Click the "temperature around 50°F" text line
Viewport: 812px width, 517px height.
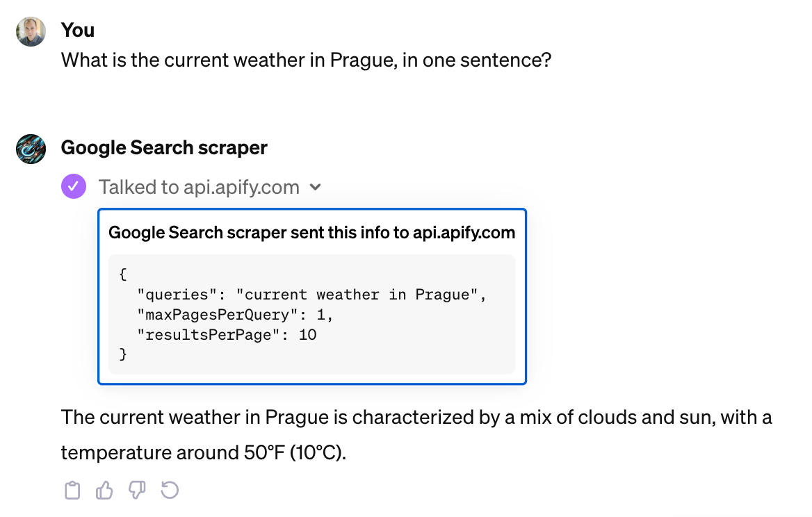point(203,453)
